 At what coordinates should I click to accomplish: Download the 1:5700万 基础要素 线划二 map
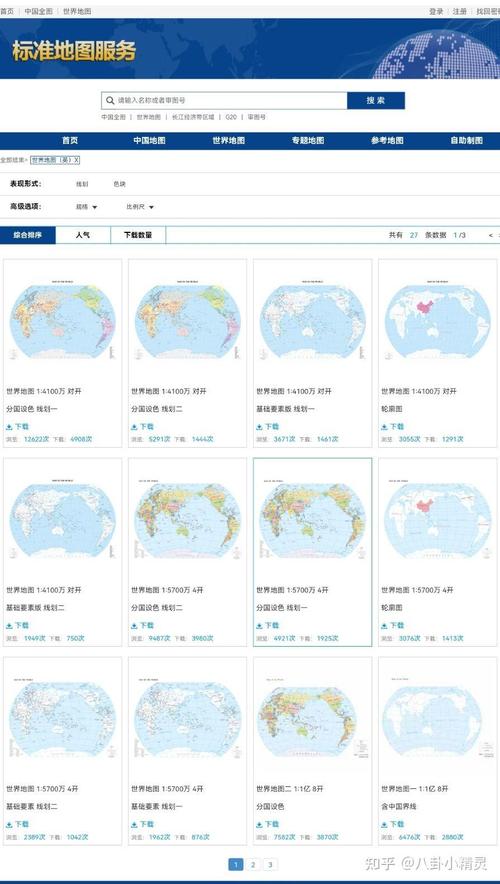[17, 824]
